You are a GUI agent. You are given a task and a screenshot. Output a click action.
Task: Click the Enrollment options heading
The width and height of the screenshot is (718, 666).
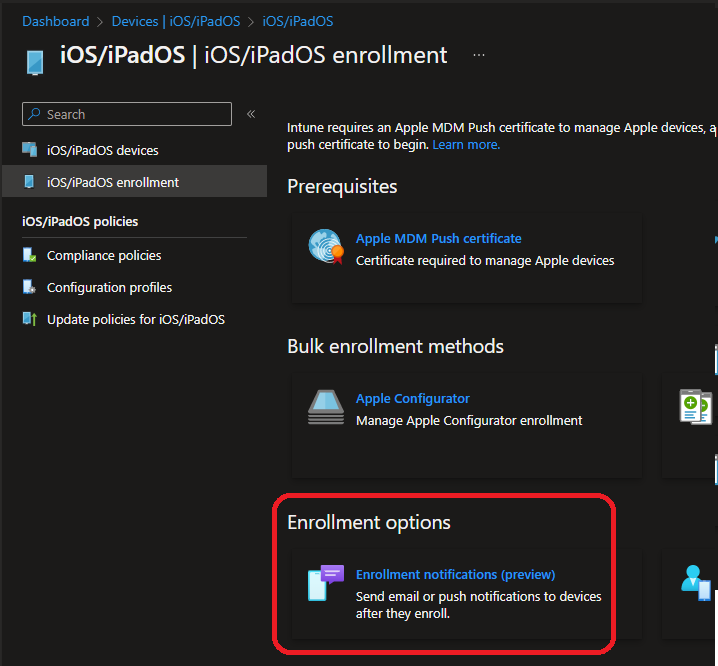[x=369, y=523]
